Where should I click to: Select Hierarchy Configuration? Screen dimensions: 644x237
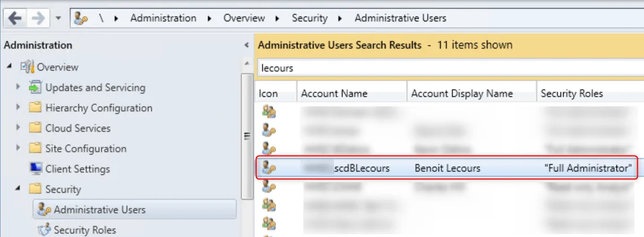[x=98, y=108]
